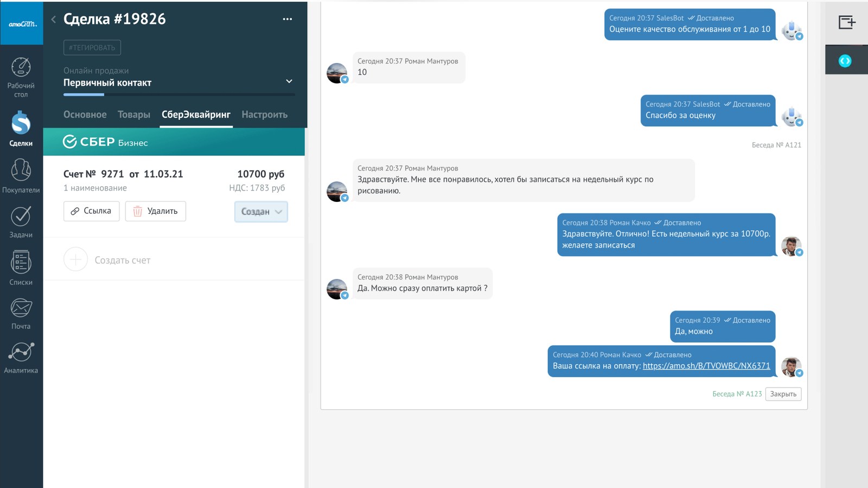868x488 pixels.
Task: Open the Задачи section
Action: pos(21,222)
